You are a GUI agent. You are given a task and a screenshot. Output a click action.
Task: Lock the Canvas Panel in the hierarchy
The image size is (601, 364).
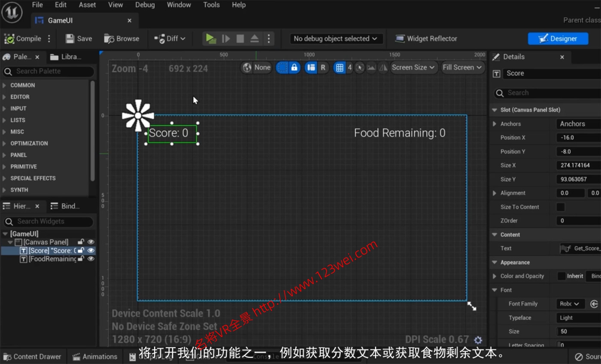[x=81, y=242]
